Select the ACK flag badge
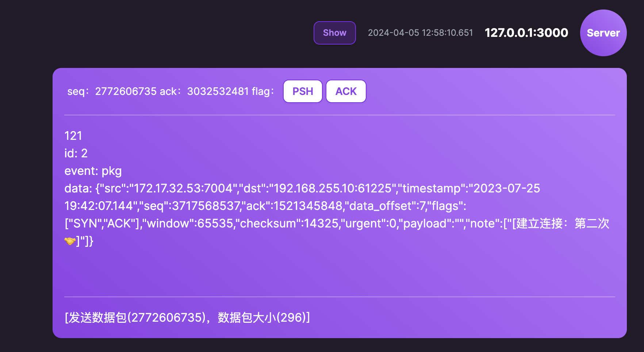The image size is (644, 352). pyautogui.click(x=346, y=91)
